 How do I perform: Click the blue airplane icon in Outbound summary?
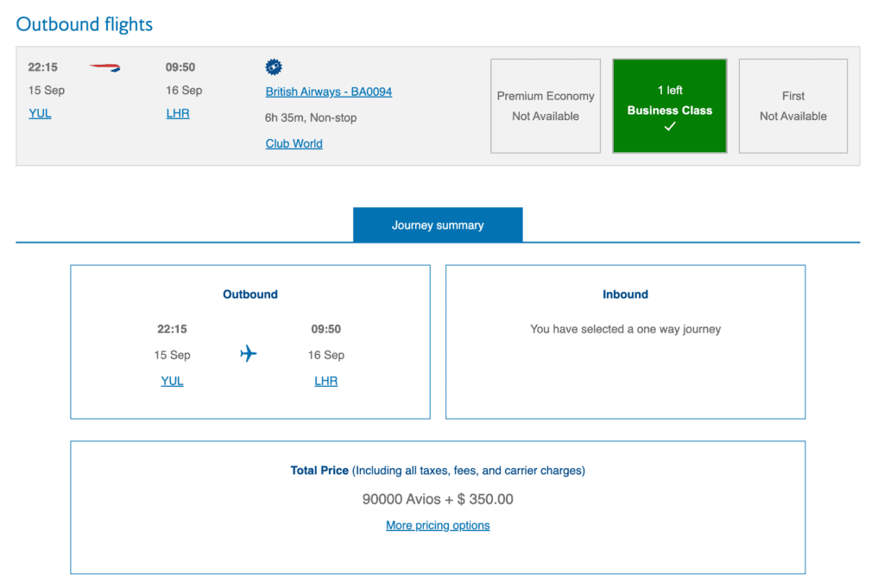(249, 353)
